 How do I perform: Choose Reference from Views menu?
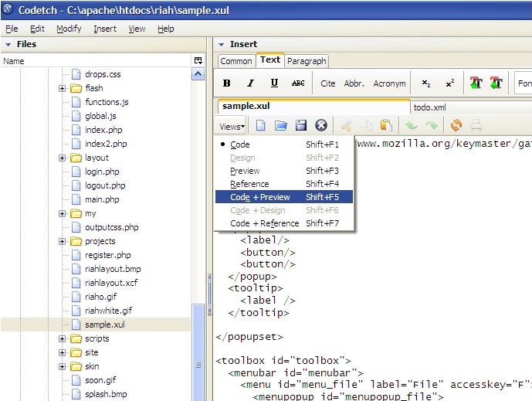pyautogui.click(x=284, y=184)
